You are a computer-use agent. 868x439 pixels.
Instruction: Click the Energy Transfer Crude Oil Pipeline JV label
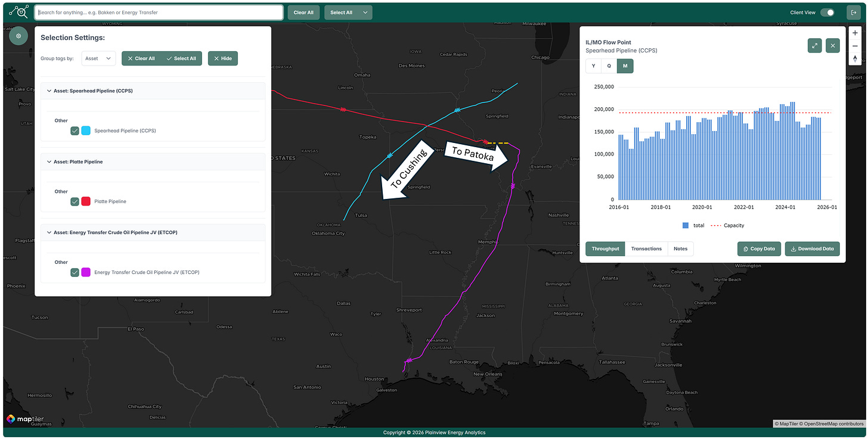click(147, 272)
